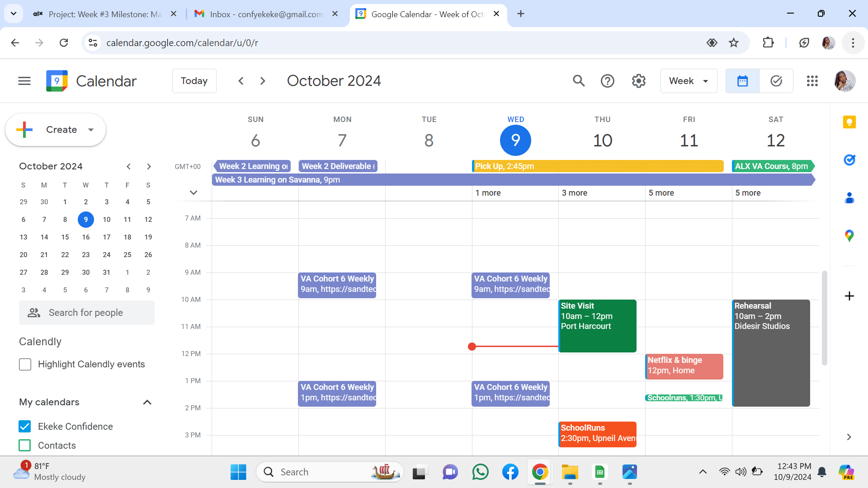Switch to Calendar view icon
868x488 pixels.
[742, 81]
